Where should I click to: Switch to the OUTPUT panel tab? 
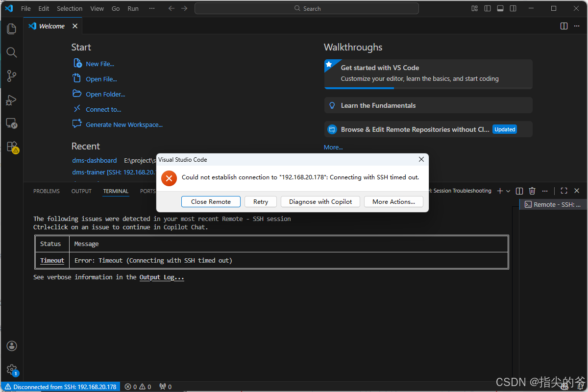pyautogui.click(x=81, y=191)
